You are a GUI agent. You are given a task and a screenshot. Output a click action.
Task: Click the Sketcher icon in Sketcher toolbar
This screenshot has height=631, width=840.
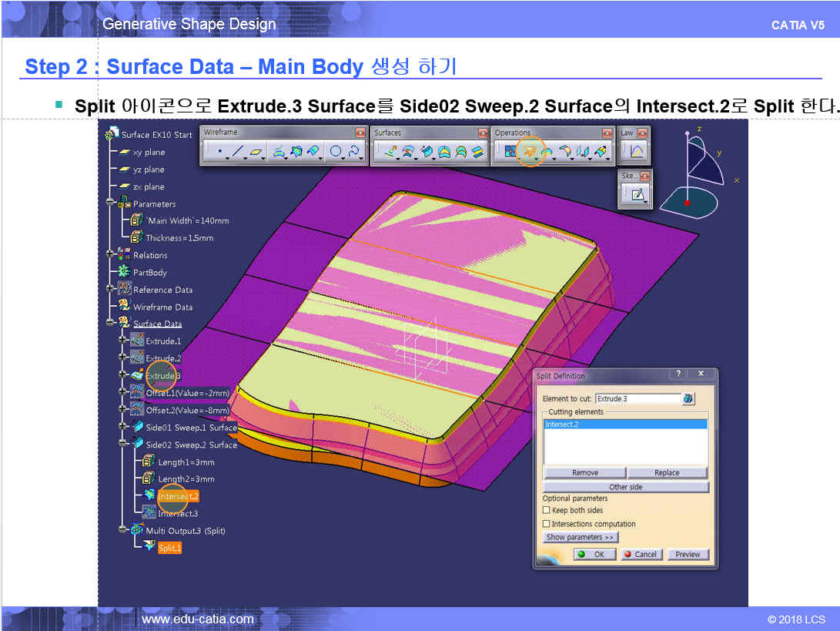coord(638,196)
